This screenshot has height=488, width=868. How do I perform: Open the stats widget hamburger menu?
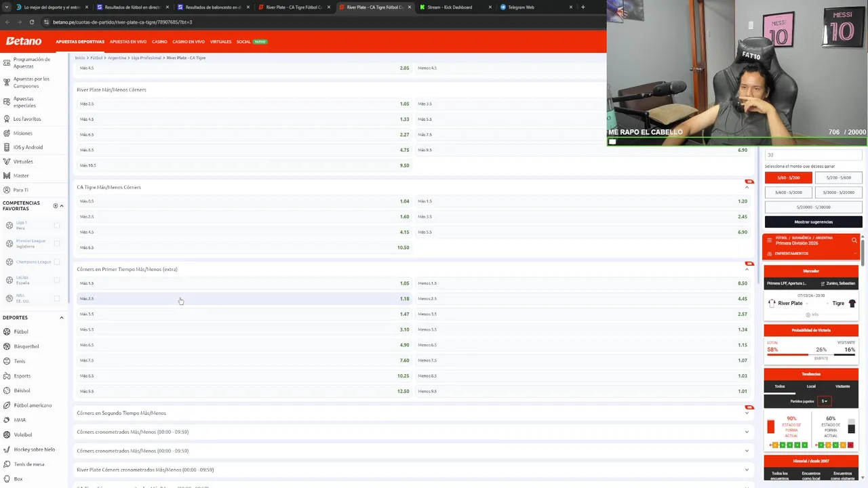point(770,240)
